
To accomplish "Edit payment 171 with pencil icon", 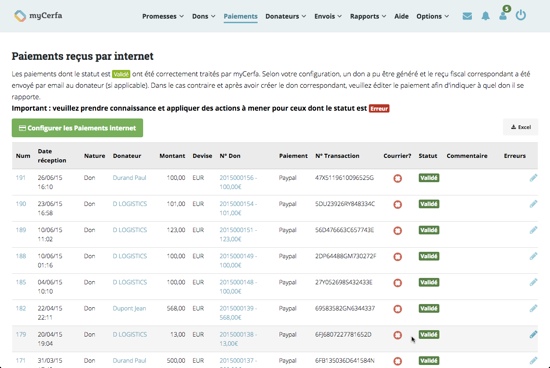I will (x=533, y=361).
